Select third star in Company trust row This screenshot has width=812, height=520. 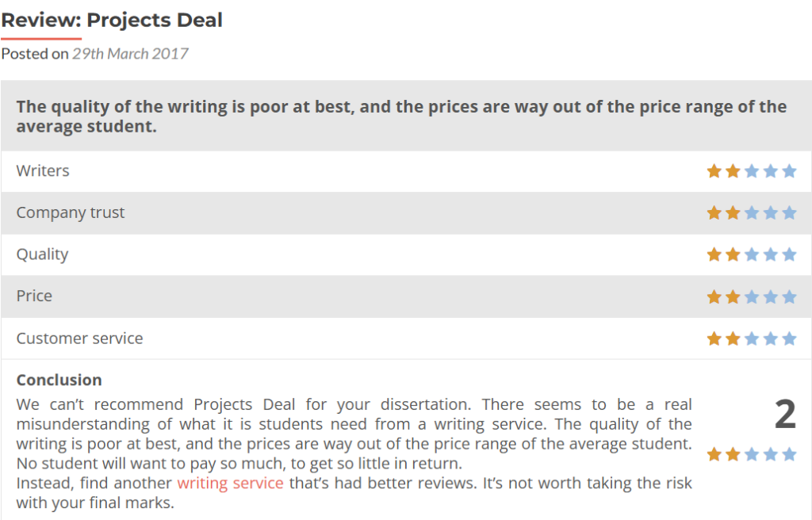[752, 213]
